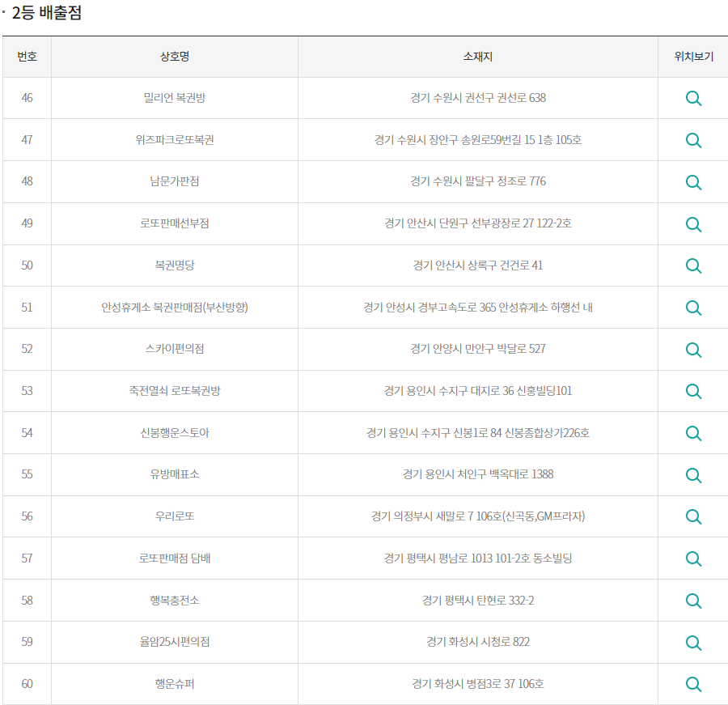The width and height of the screenshot is (728, 705).
Task: Click row number 57
Action: coord(27,558)
